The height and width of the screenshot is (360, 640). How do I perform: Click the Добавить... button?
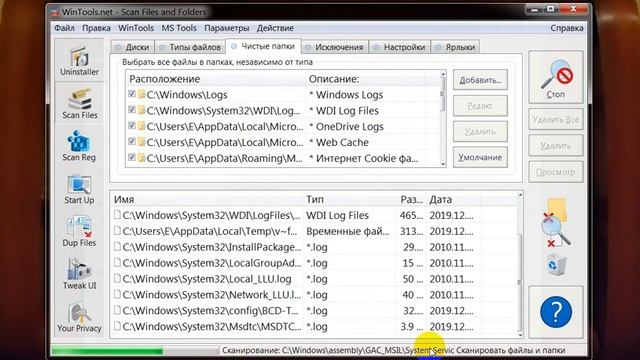(480, 80)
